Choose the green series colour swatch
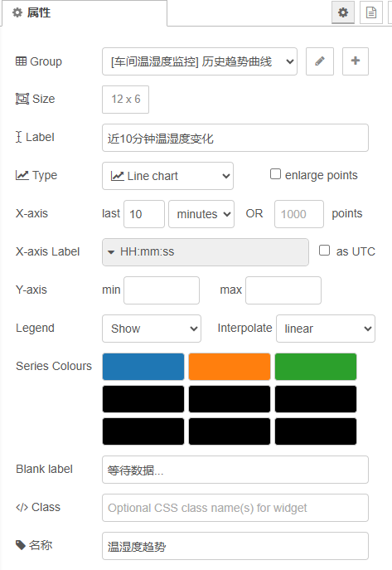Viewport: 392px width, 570px height. (x=316, y=367)
